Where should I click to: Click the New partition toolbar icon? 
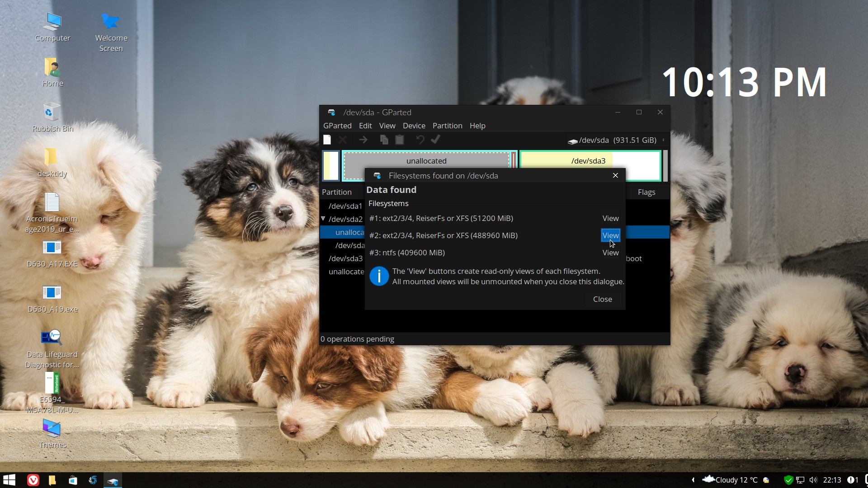point(327,140)
